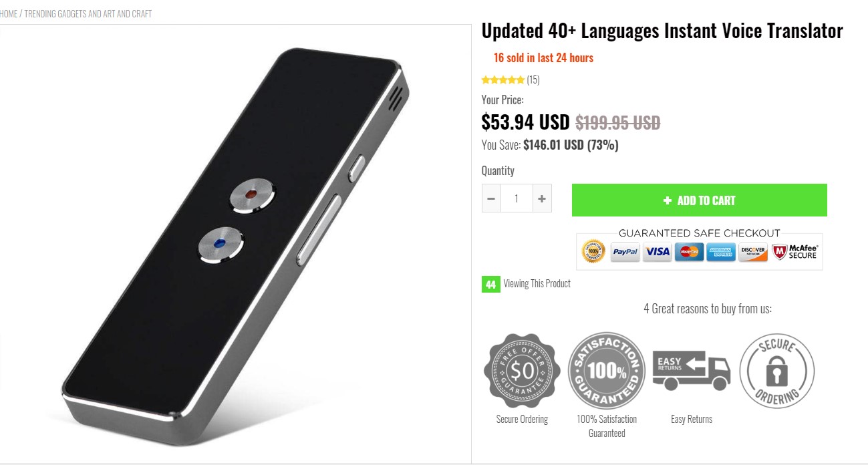868x467 pixels.
Task: Add the translator to cart
Action: [700, 200]
